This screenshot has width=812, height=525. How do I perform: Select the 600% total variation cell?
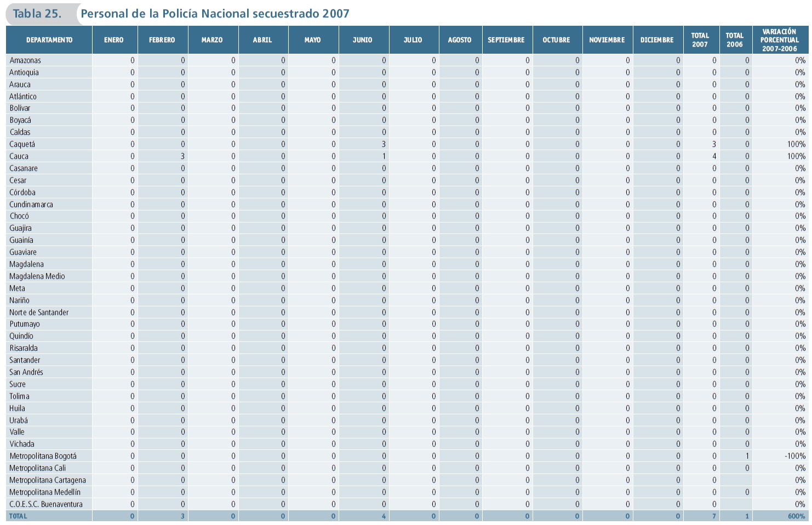(x=797, y=516)
